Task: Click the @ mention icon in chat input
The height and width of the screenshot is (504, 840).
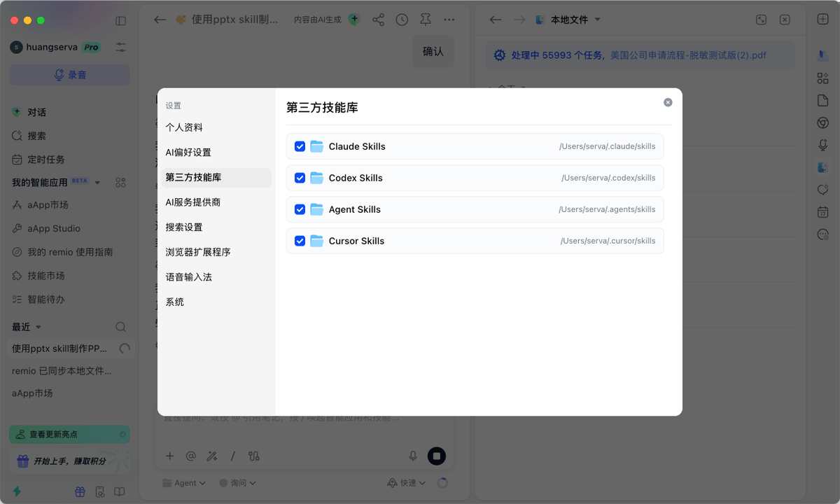Action: 190,456
